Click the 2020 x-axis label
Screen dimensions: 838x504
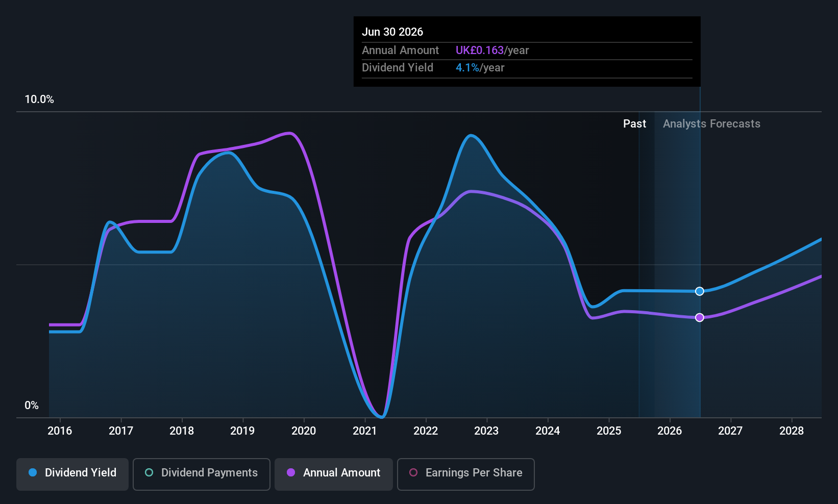coord(304,431)
